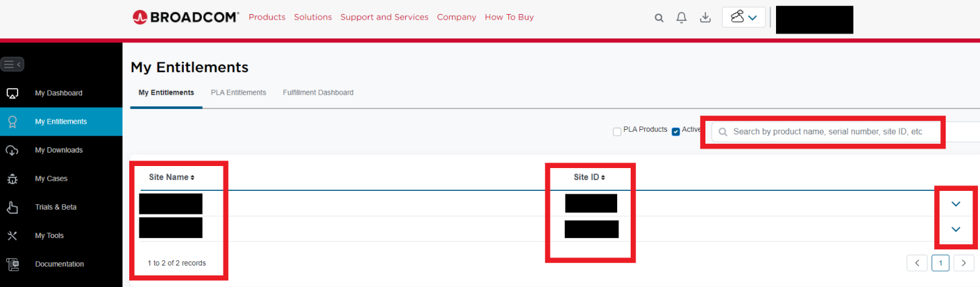Uncheck the Active checkbox
The width and height of the screenshot is (980, 287).
pyautogui.click(x=676, y=132)
